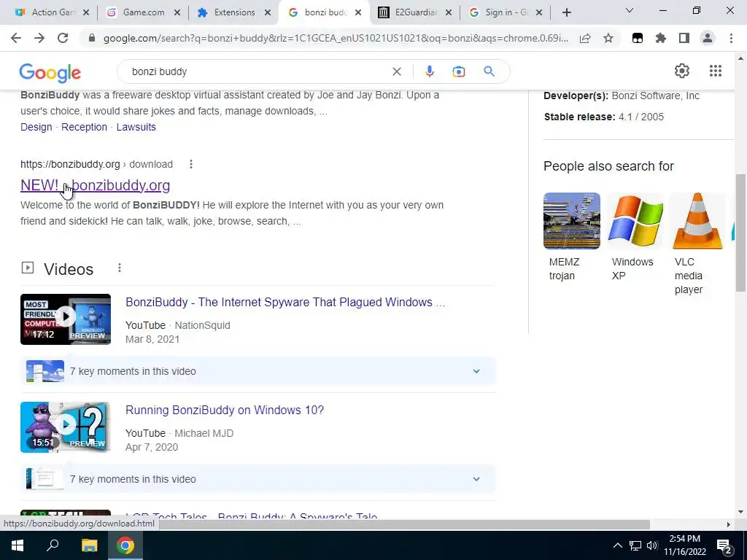Show hidden system tray icons
747x560 pixels.
pos(617,545)
